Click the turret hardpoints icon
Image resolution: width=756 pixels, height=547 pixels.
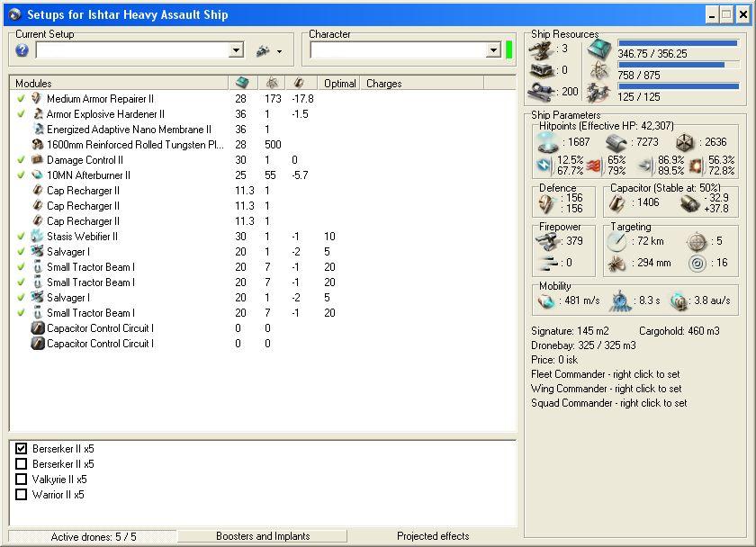(x=541, y=49)
